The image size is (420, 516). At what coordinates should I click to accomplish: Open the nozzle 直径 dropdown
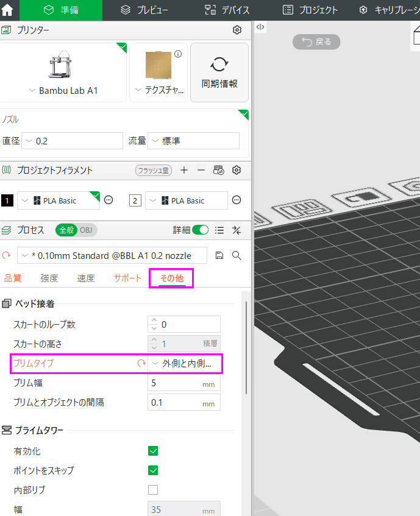(x=73, y=141)
